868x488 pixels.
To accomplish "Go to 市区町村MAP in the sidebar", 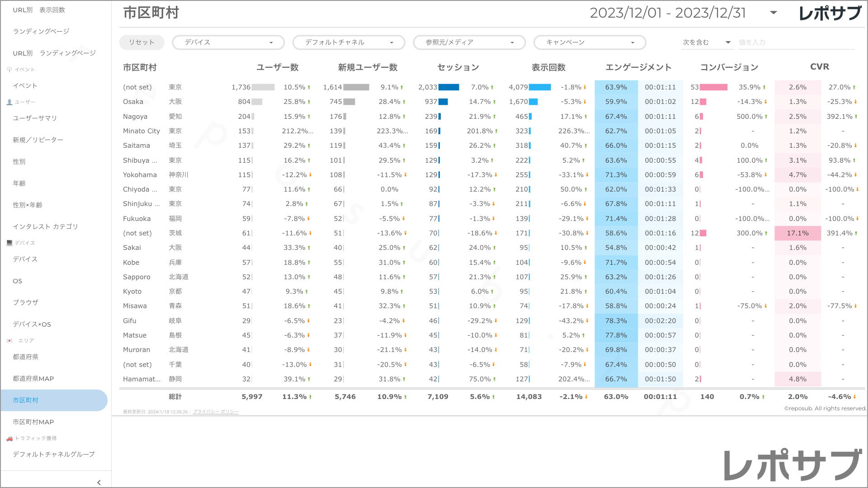I will coord(33,422).
